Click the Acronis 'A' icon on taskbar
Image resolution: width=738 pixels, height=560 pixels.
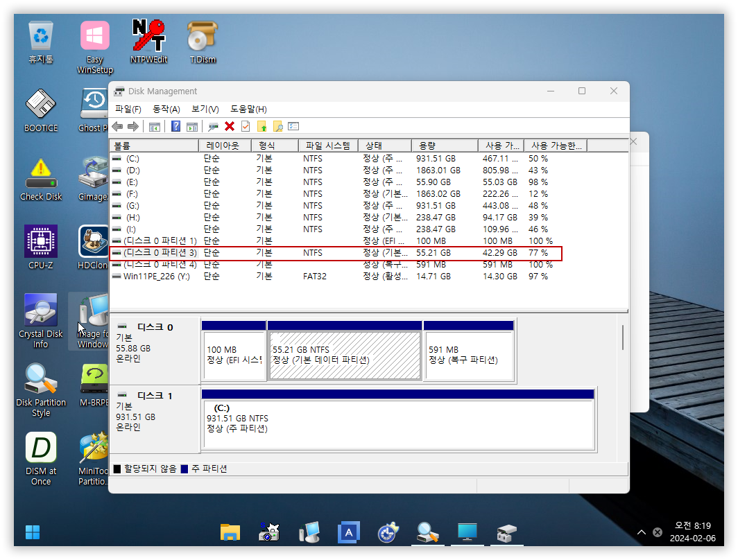point(349,533)
